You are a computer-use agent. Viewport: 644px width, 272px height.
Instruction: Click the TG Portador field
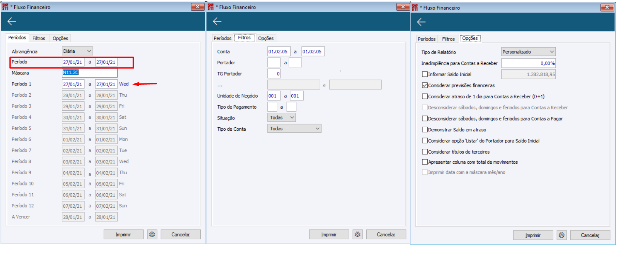click(274, 74)
